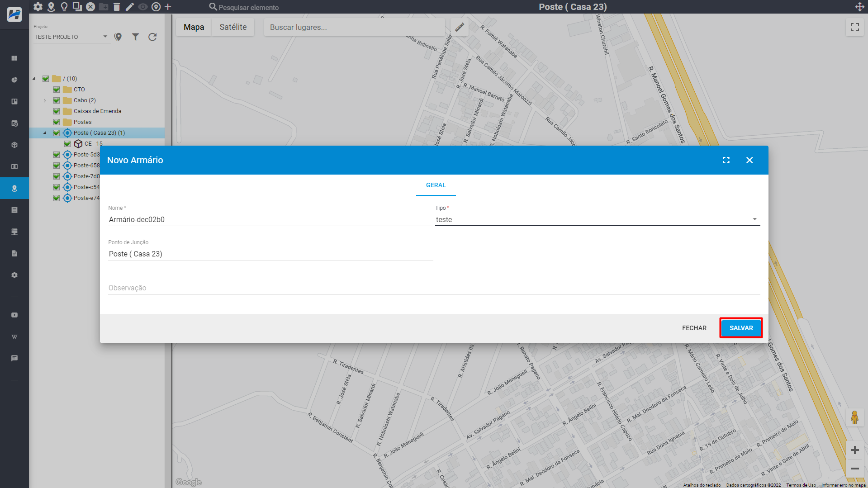This screenshot has height=488, width=868.
Task: Click the Pesquisar elemento search field
Action: pos(249,7)
